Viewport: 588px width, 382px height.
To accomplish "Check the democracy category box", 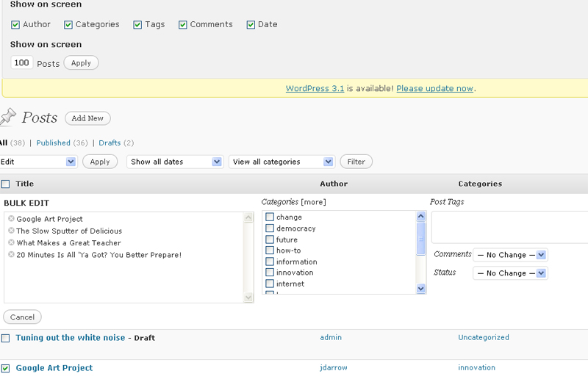I will coord(270,228).
